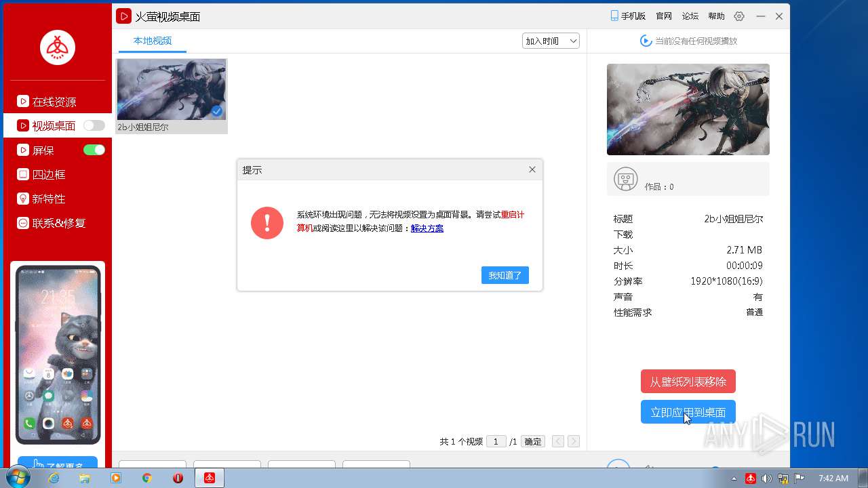Click 立即应用到桌面 apply button
The height and width of the screenshot is (488, 868).
(688, 412)
